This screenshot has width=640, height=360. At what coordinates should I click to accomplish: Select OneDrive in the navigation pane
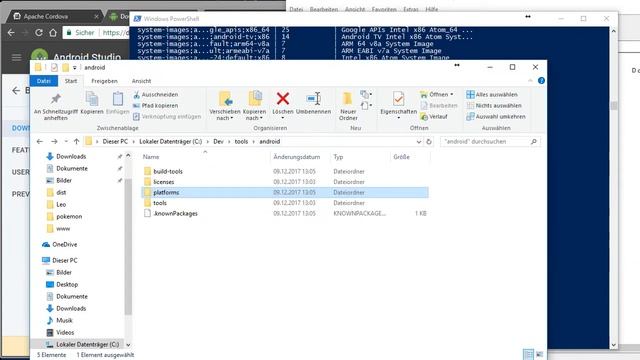[64, 244]
